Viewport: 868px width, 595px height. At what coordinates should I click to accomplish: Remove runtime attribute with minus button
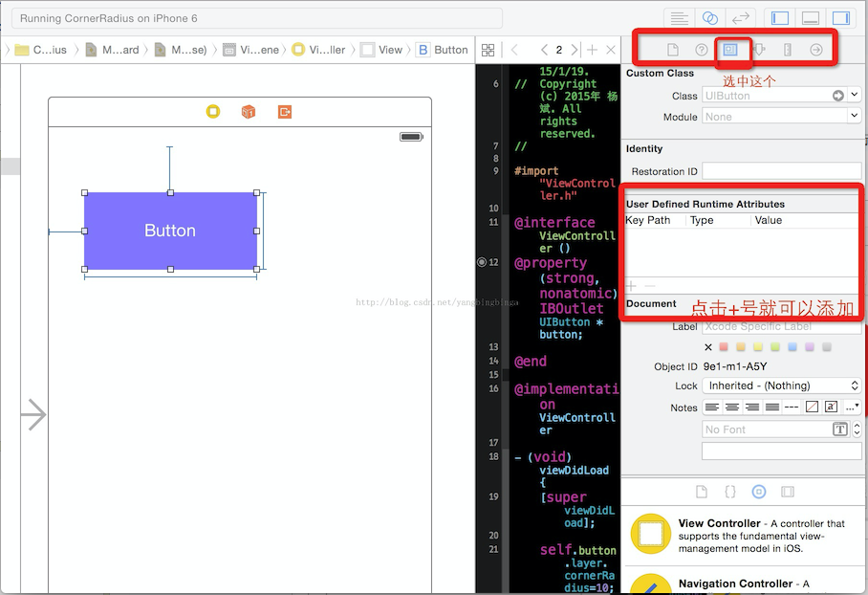tap(650, 286)
